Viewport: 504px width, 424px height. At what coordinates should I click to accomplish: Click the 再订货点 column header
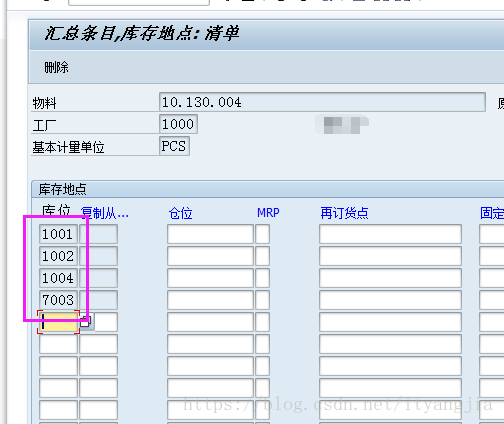[344, 213]
